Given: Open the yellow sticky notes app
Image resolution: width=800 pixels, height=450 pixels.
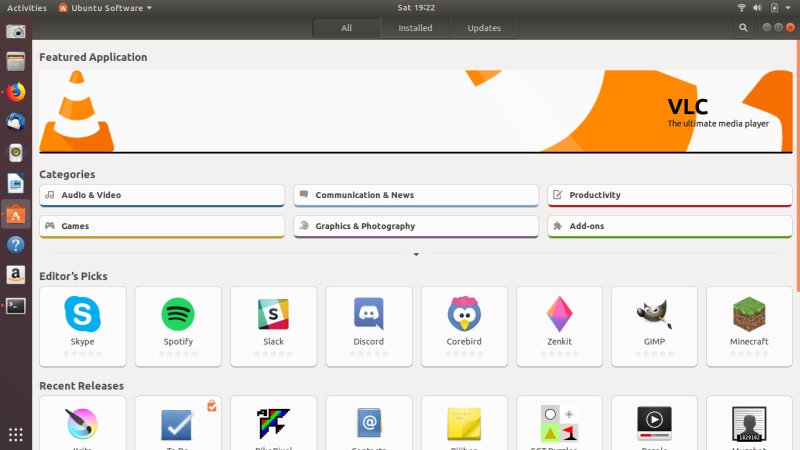Looking at the screenshot, I should point(464,423).
